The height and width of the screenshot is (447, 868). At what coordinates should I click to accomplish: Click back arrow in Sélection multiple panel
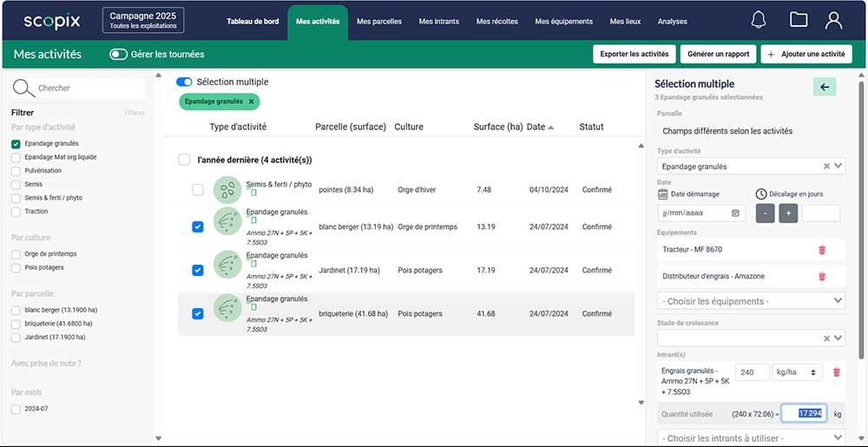pos(825,87)
